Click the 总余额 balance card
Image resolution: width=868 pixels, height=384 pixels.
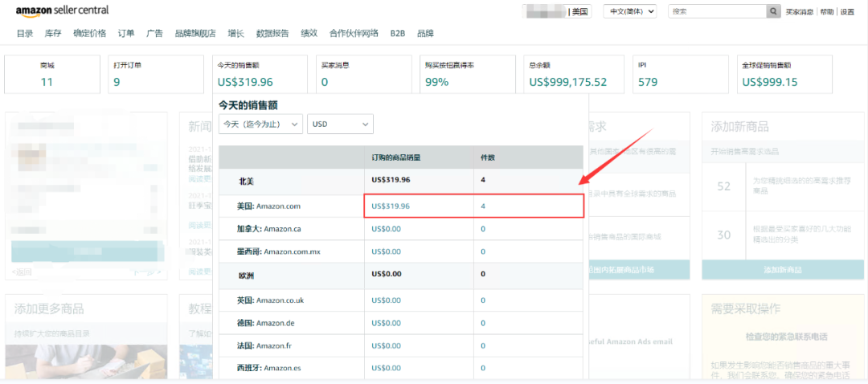tap(573, 74)
